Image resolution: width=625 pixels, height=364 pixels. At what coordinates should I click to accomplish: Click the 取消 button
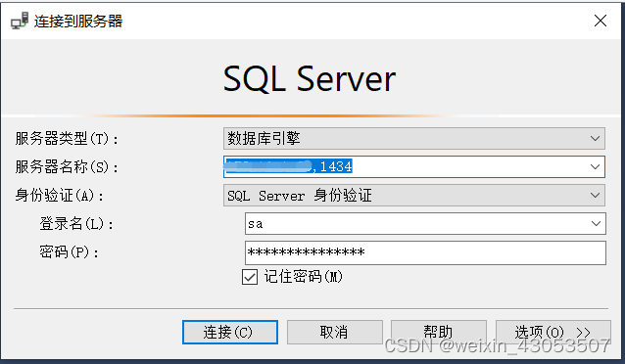pos(335,332)
